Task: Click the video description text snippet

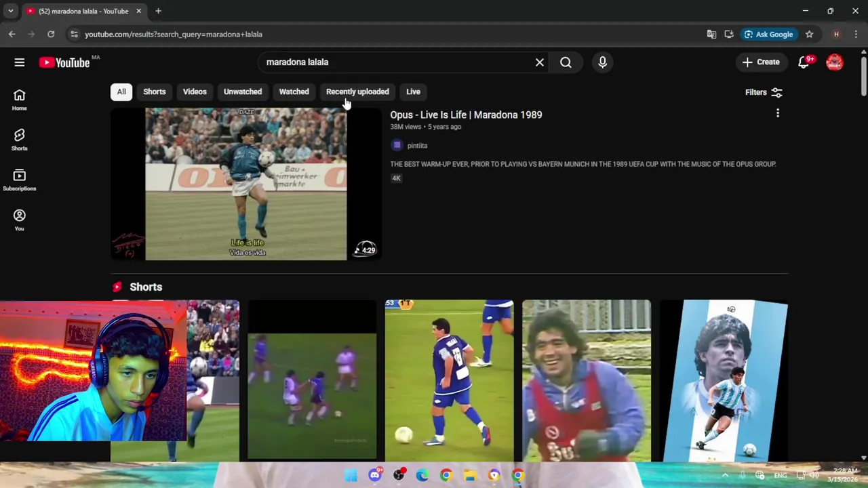Action: coord(583,164)
